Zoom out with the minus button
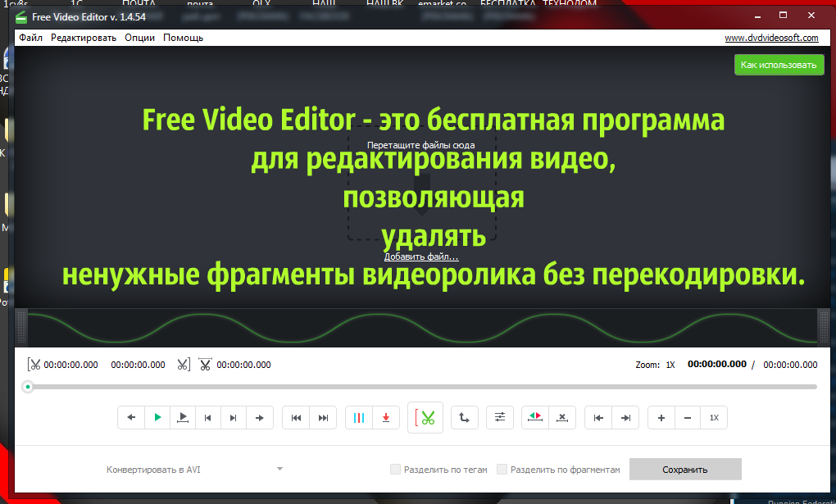 [688, 418]
